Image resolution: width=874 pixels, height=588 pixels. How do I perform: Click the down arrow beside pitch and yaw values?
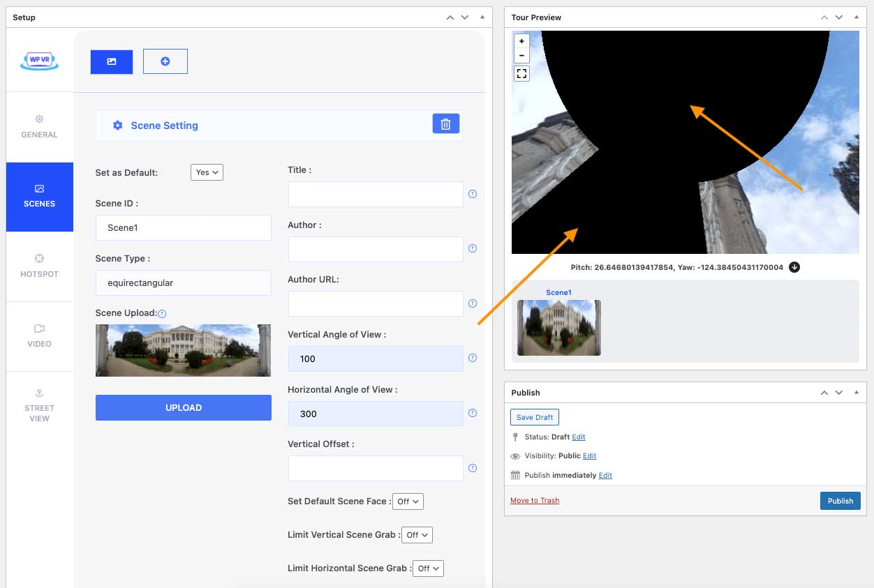(794, 267)
